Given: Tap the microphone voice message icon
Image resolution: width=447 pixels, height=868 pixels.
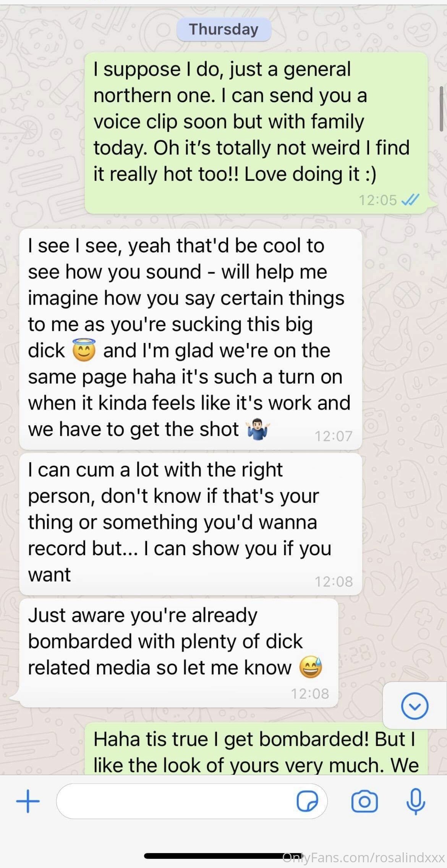Looking at the screenshot, I should [x=416, y=801].
